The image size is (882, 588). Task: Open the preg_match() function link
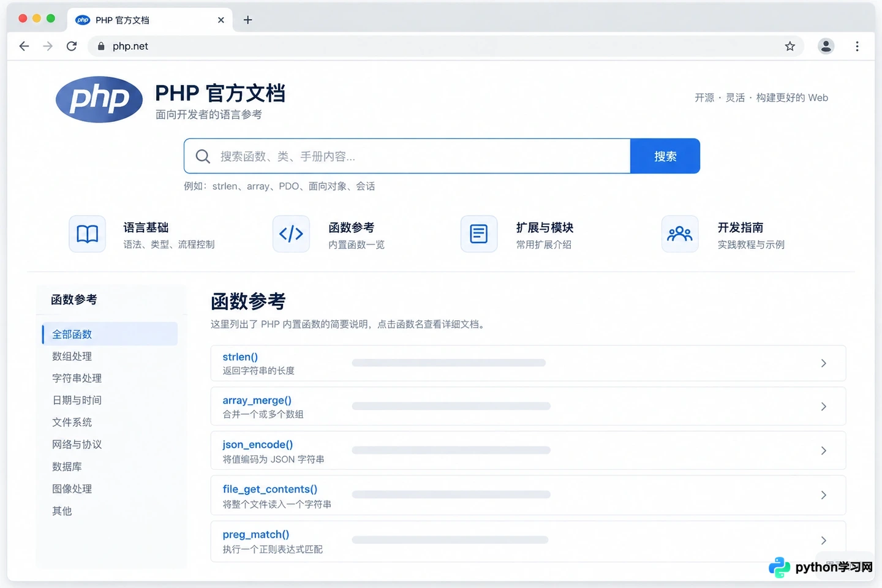pos(255,534)
